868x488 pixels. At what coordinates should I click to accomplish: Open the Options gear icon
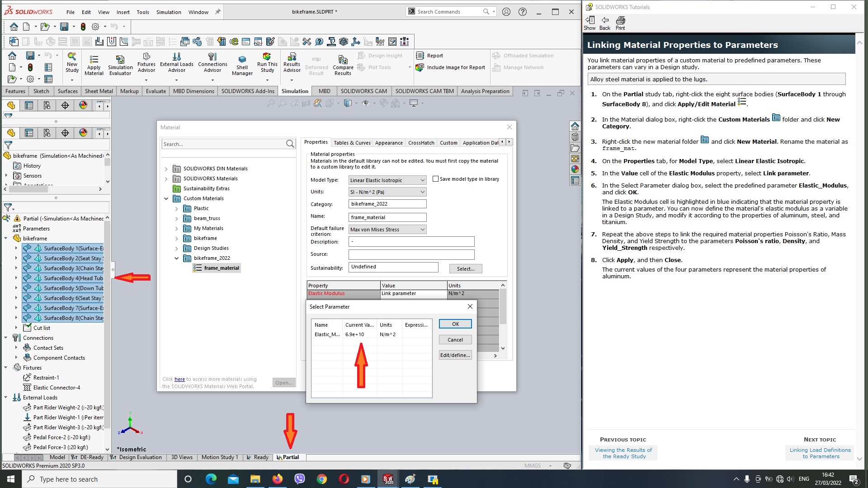coord(95,27)
